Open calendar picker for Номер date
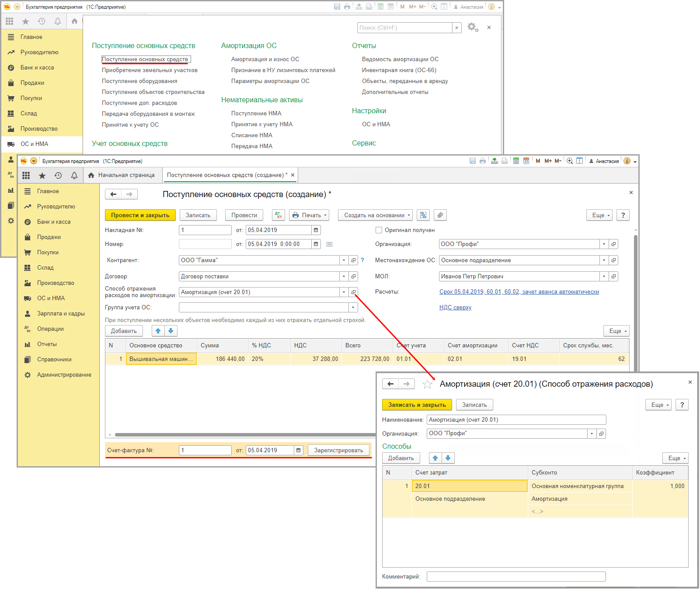Screen dimensions: 700x589 click(x=316, y=244)
